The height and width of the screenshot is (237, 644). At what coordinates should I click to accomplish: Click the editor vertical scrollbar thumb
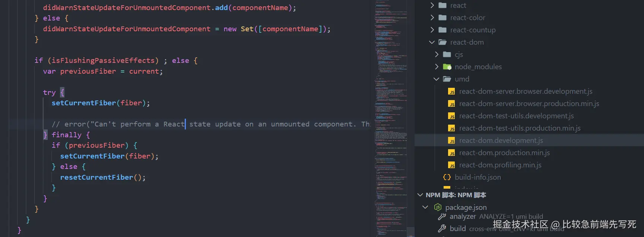(410, 232)
